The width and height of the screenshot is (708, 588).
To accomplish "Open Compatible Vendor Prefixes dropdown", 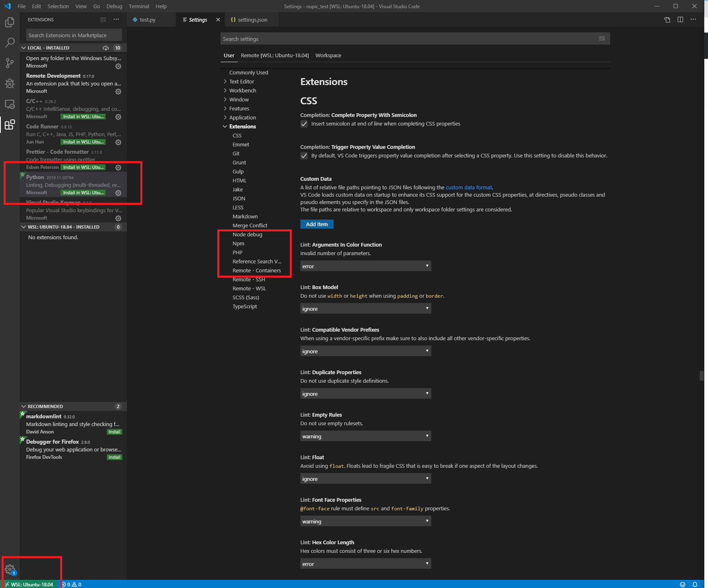I will click(x=365, y=351).
